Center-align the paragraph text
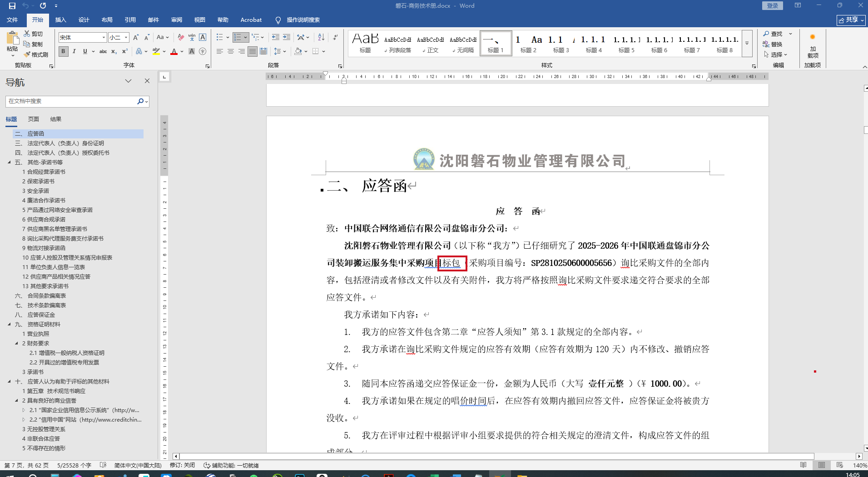 point(231,51)
